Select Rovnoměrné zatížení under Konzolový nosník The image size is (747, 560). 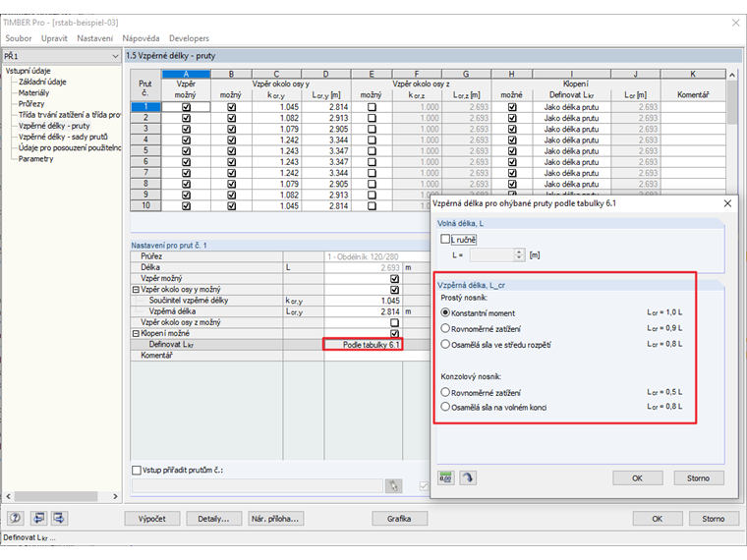pyautogui.click(x=445, y=392)
